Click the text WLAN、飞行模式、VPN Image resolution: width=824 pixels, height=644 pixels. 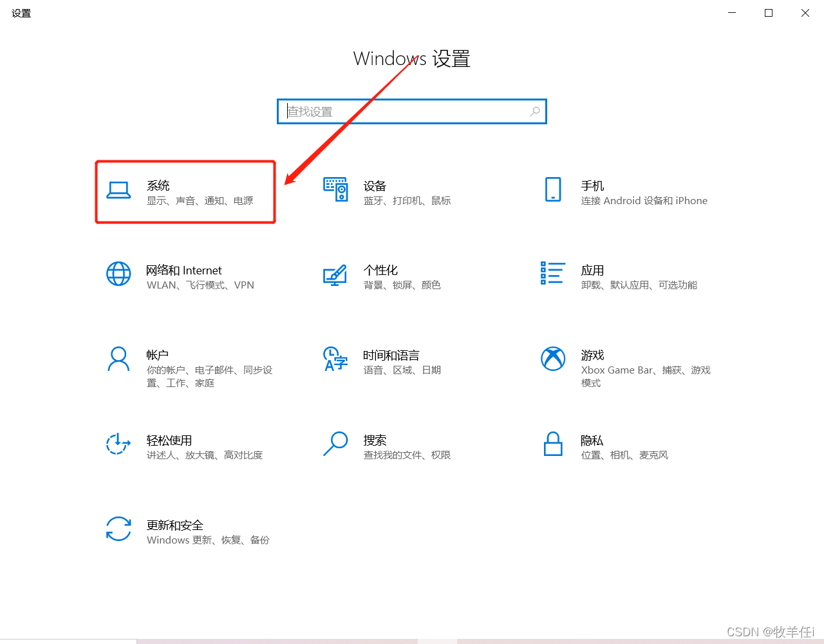pyautogui.click(x=201, y=285)
